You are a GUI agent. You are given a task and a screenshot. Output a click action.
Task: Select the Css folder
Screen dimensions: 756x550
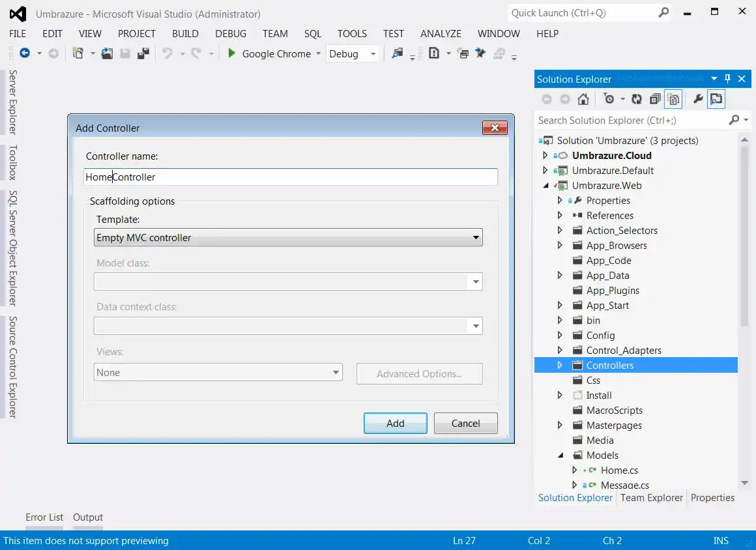[x=593, y=381]
